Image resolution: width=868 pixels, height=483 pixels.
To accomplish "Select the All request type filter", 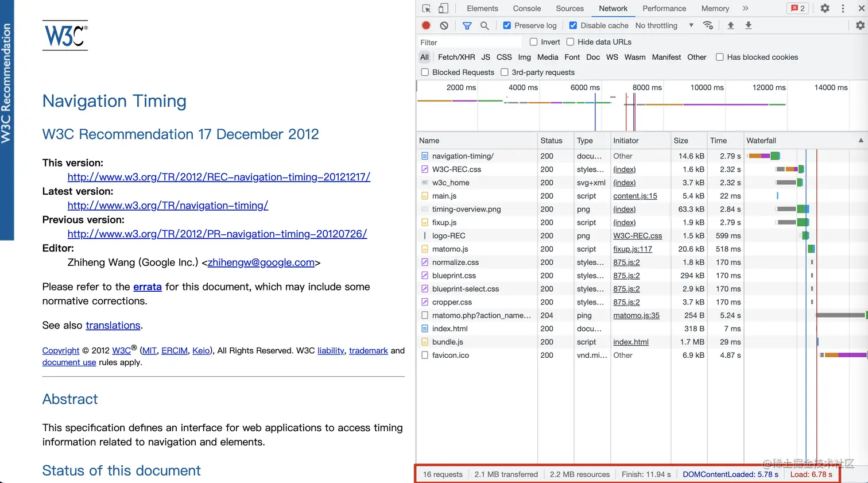I will pyautogui.click(x=424, y=57).
